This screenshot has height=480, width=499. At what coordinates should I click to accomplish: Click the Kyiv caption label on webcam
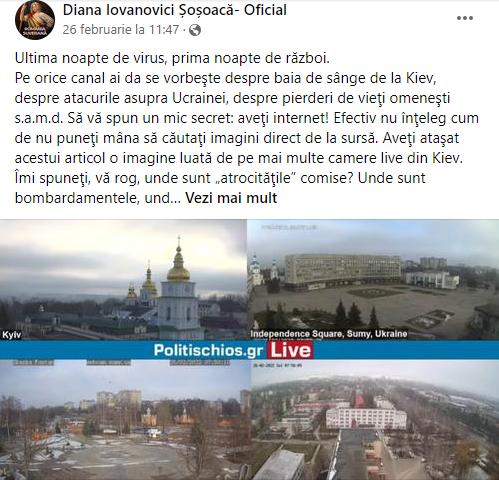pos(12,335)
